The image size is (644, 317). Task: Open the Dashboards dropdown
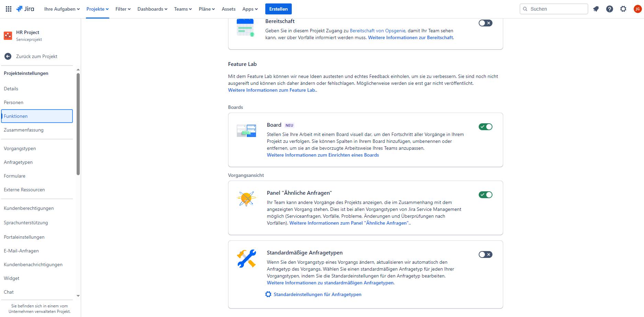tap(152, 9)
